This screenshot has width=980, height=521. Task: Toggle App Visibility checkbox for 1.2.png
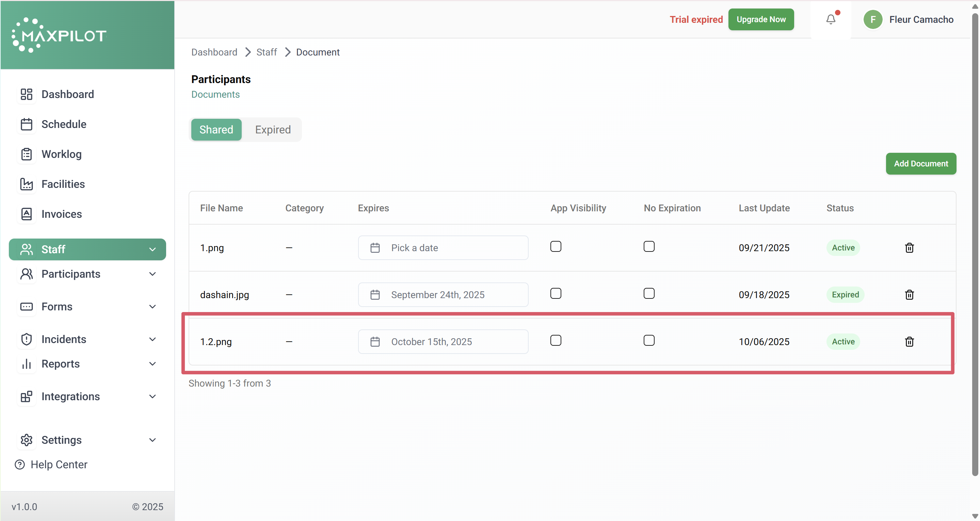pos(556,340)
